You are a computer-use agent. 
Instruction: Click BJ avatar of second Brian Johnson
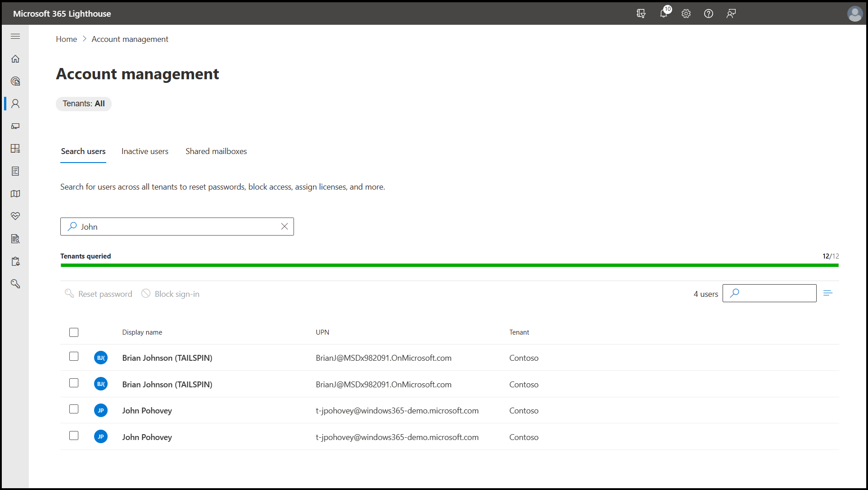click(x=101, y=384)
